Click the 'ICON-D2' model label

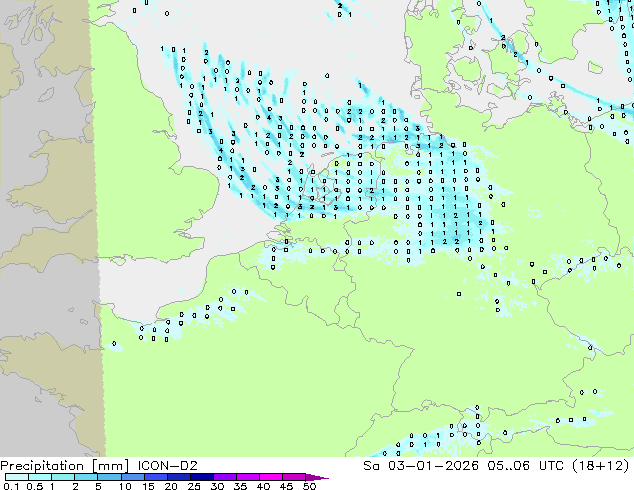(x=167, y=466)
